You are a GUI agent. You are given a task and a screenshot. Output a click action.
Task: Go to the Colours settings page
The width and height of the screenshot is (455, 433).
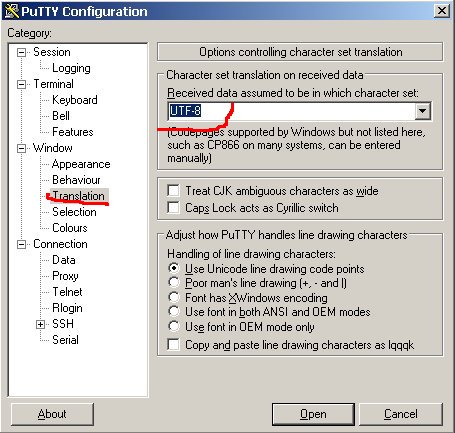70,228
